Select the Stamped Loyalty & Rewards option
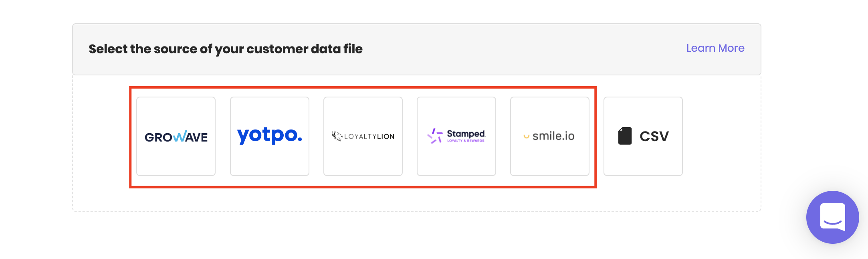The height and width of the screenshot is (259, 868). [456, 136]
